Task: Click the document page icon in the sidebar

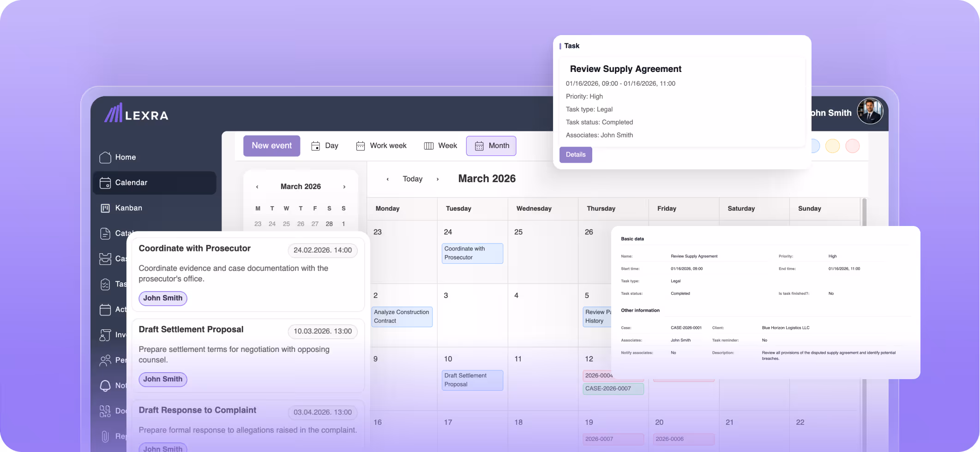Action: pos(105,233)
